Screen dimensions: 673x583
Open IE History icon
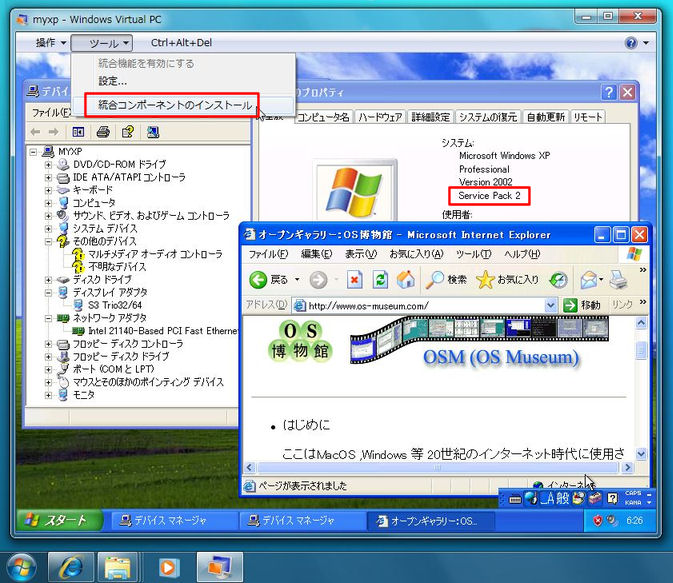559,280
